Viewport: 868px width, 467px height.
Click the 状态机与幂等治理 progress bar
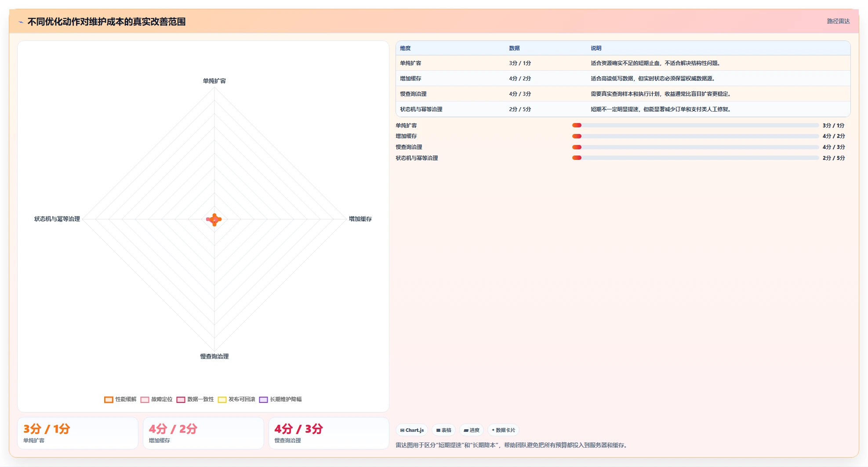[x=695, y=158]
